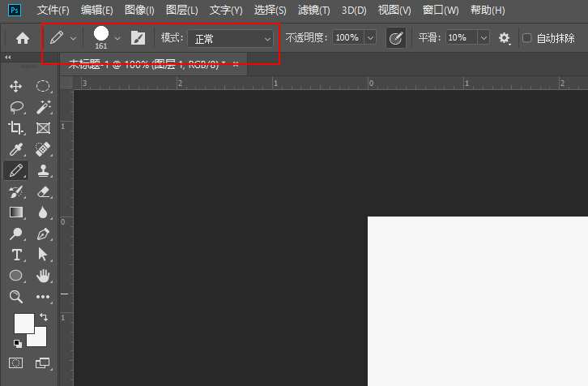Viewport: 588px width, 386px height.
Task: Close the 未标题-1 document tab
Action: coord(236,64)
